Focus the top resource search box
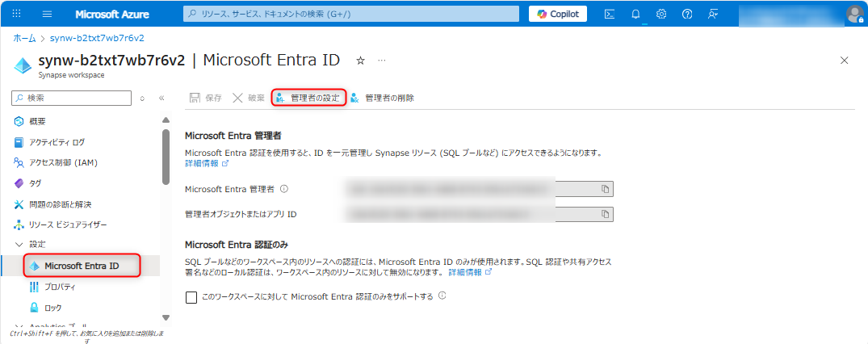868x344 pixels. tap(351, 14)
